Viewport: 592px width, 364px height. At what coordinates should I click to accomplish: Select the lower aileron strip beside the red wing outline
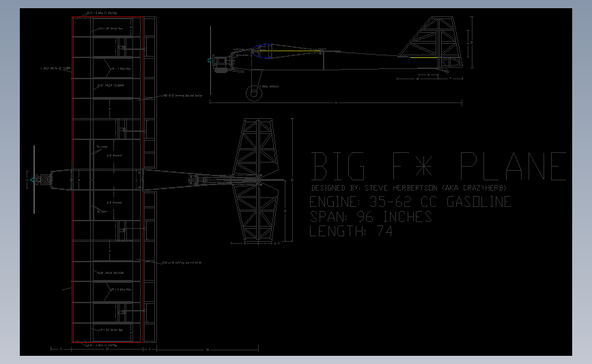point(150,266)
